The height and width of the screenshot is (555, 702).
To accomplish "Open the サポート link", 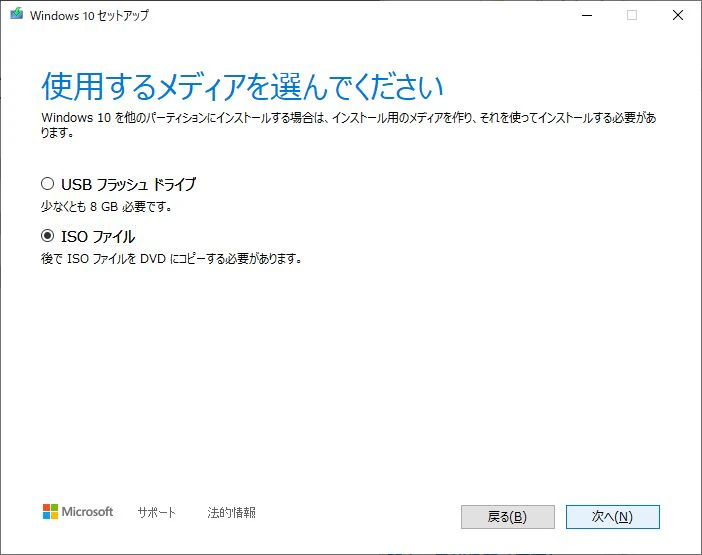I will pyautogui.click(x=156, y=512).
